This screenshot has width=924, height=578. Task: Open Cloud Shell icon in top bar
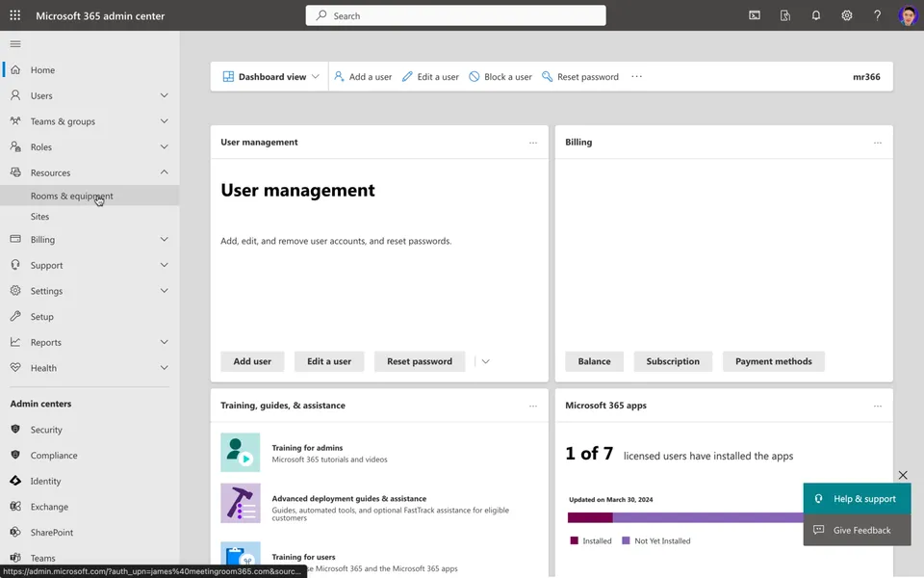coord(755,15)
